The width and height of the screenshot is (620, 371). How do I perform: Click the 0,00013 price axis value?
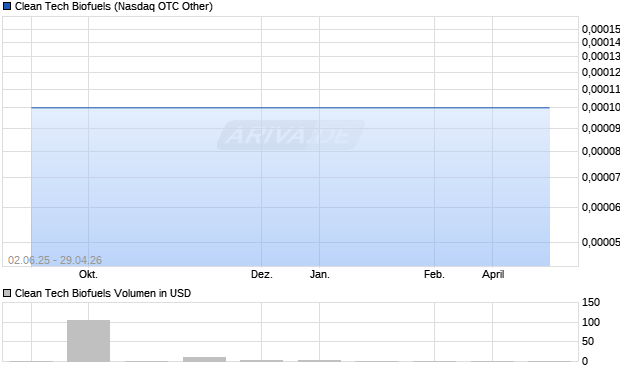click(x=601, y=57)
